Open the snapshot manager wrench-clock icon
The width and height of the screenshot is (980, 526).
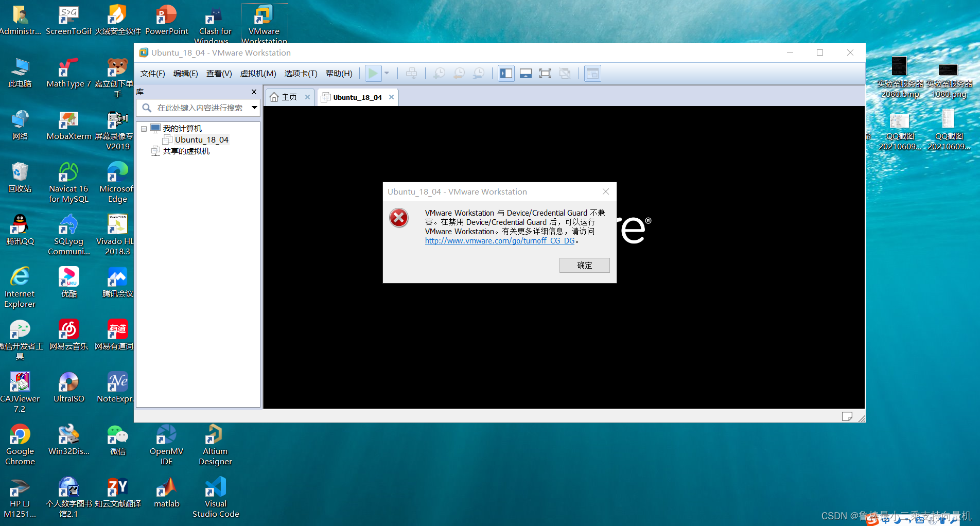(479, 73)
